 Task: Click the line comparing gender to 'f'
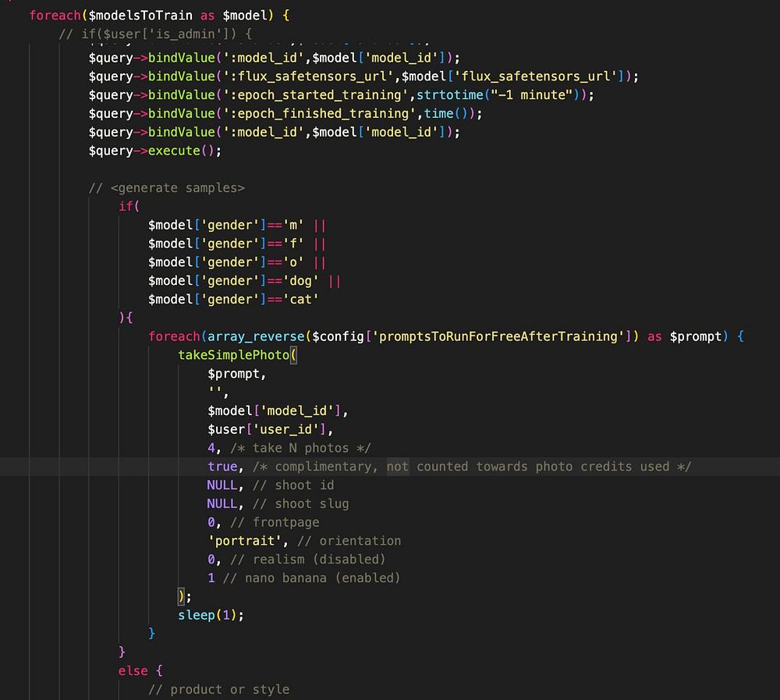pyautogui.click(x=237, y=243)
